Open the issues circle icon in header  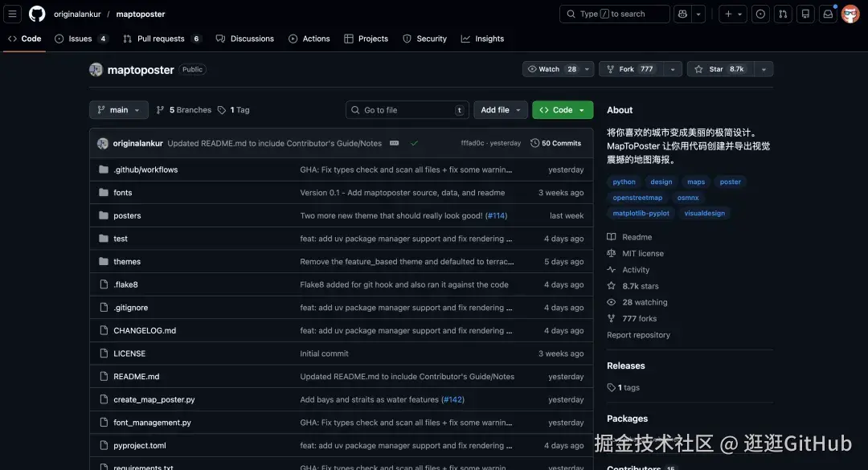click(760, 14)
